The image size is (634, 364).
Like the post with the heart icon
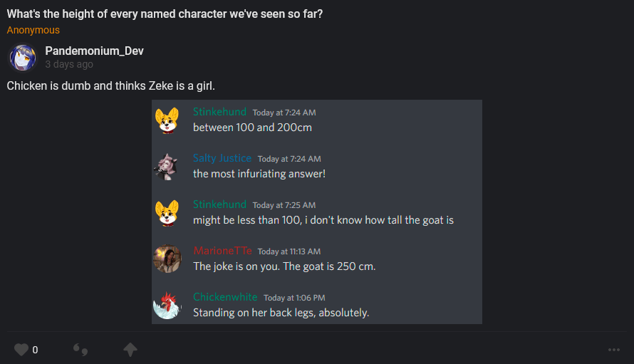21,350
